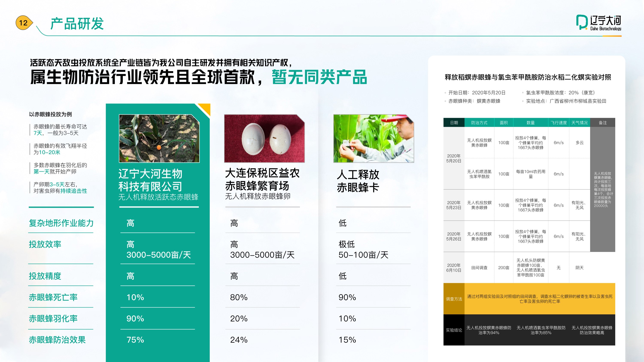The height and width of the screenshot is (362, 644).
Task: Click the 极低 efficiency rating
Action: pos(346,244)
